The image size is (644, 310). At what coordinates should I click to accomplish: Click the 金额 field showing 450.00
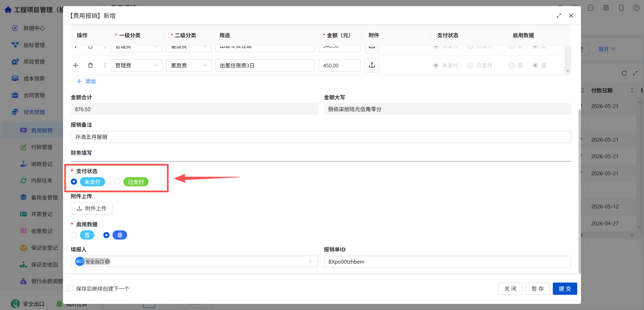(x=339, y=65)
